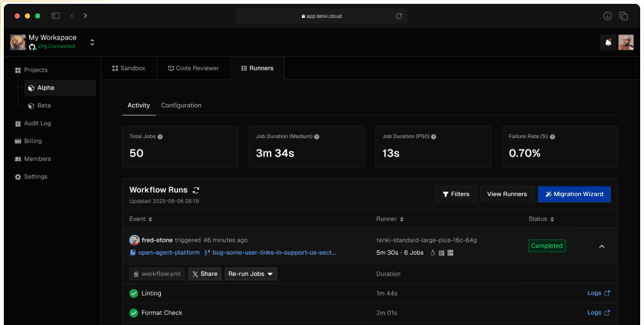This screenshot has height=325, width=644.
Task: Open user profile avatar in header
Action: [x=626, y=42]
